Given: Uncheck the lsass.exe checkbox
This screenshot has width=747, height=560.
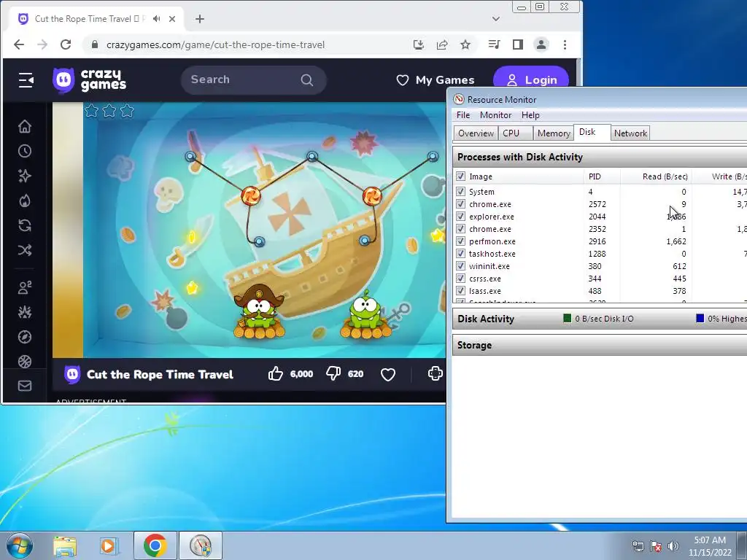Looking at the screenshot, I should coord(460,290).
